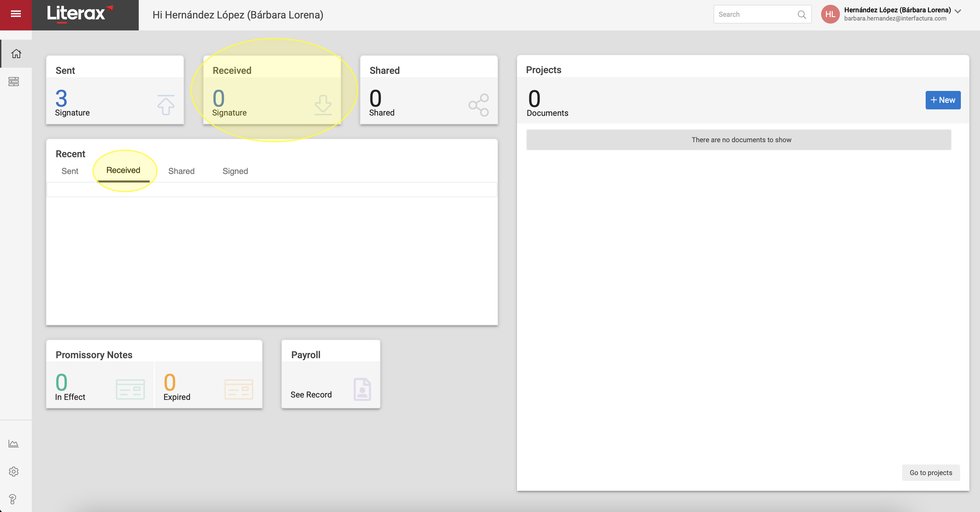This screenshot has height=512, width=980.
Task: Click the Sent card heading
Action: tap(65, 71)
